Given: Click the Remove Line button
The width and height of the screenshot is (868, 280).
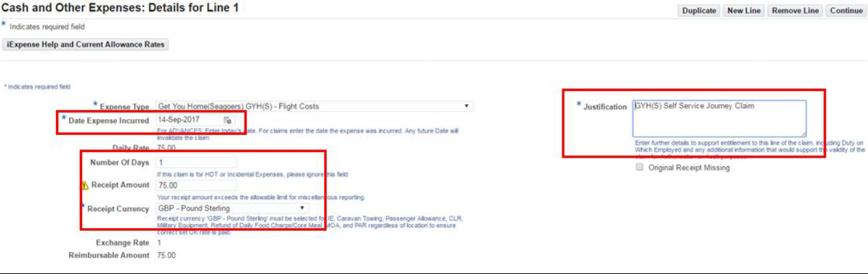Looking at the screenshot, I should pyautogui.click(x=795, y=11).
